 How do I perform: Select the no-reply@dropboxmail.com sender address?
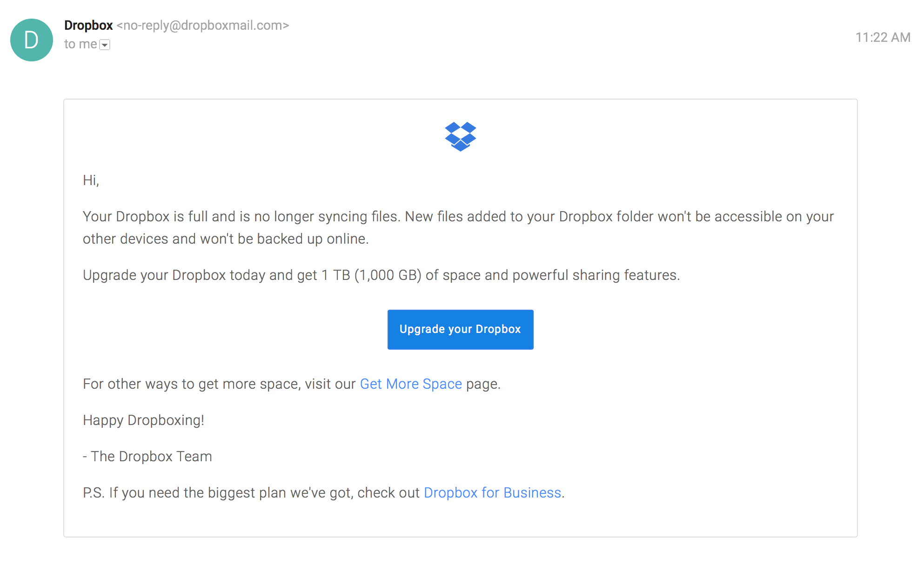coord(203,25)
